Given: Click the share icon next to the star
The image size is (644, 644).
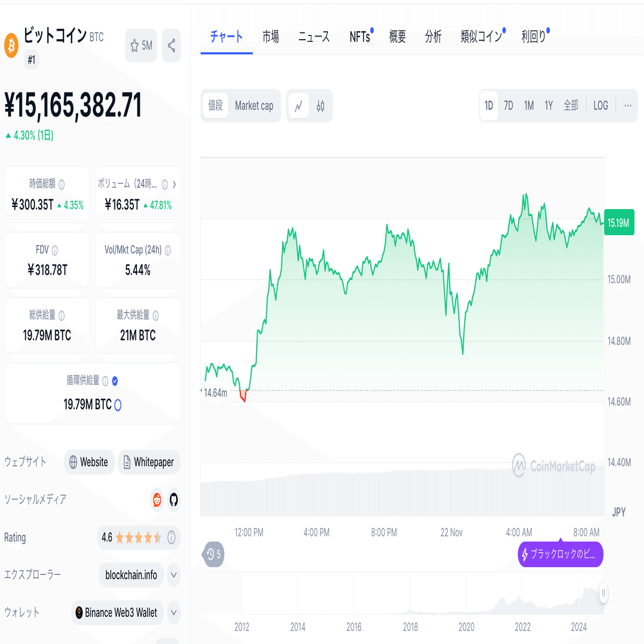Looking at the screenshot, I should (171, 45).
